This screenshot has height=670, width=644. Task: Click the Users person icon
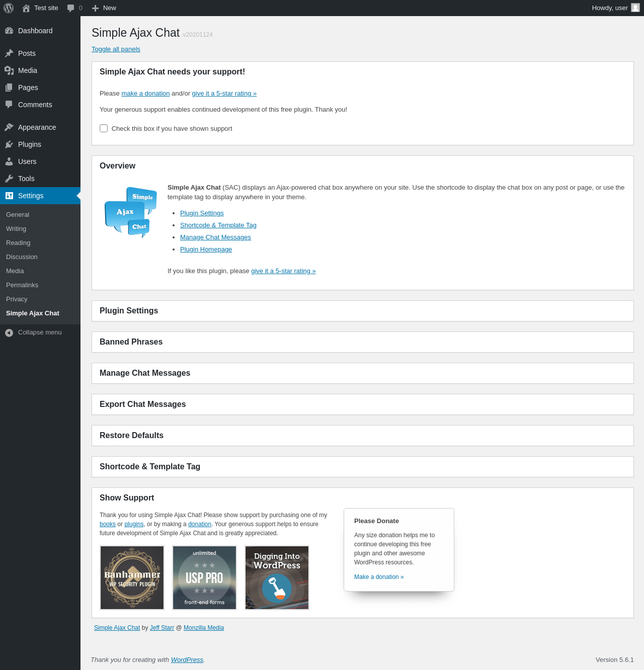point(9,161)
